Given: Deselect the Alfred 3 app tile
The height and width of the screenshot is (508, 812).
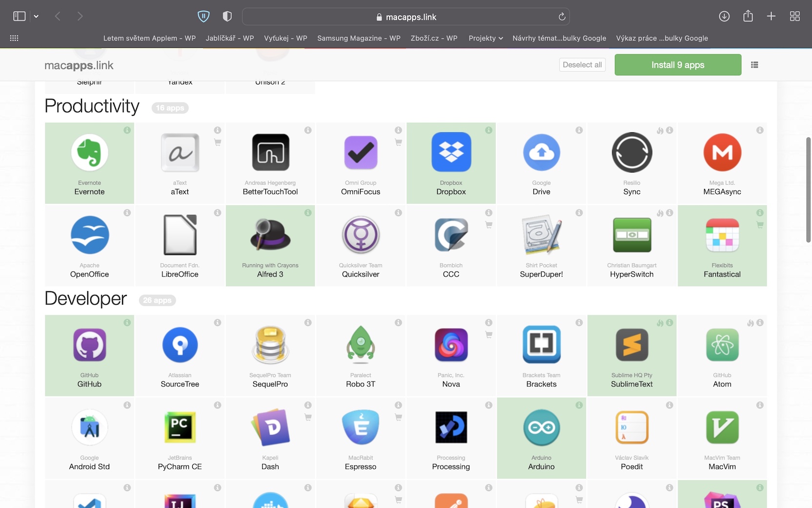Looking at the screenshot, I should 270,246.
